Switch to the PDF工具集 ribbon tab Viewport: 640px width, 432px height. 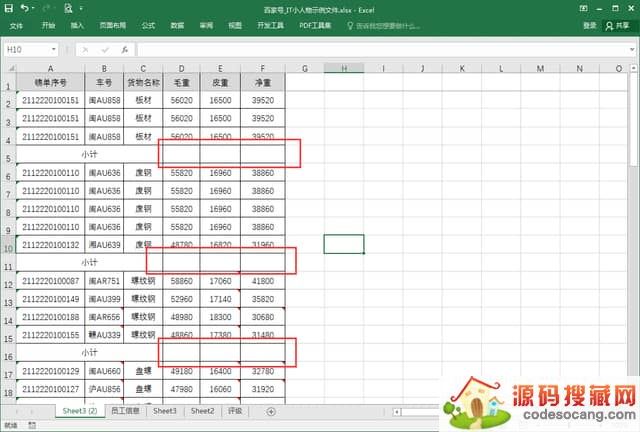coord(315,26)
